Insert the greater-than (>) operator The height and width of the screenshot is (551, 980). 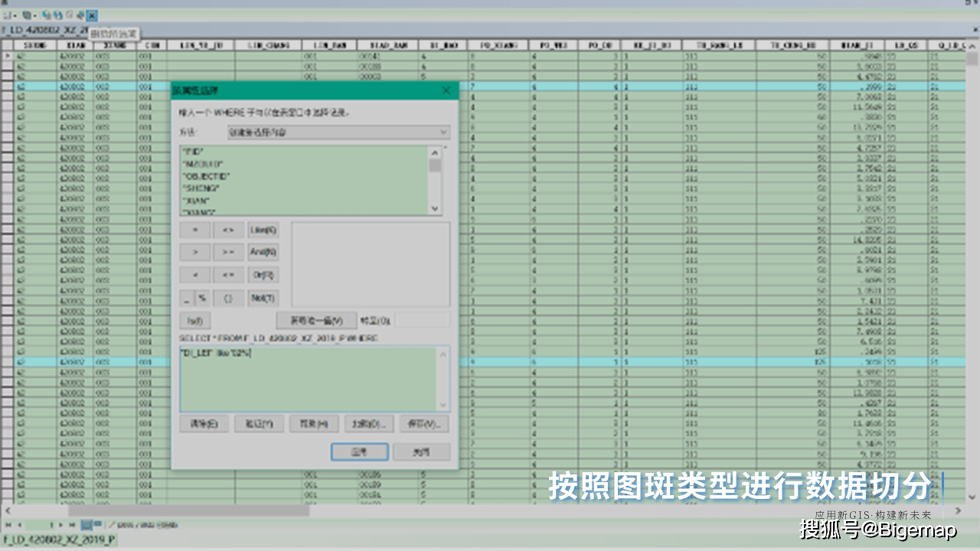[195, 251]
